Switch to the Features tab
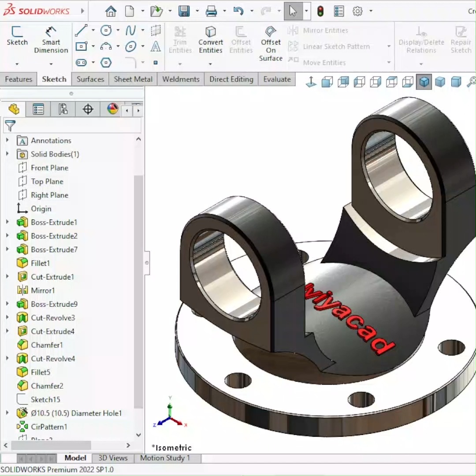 click(x=19, y=79)
